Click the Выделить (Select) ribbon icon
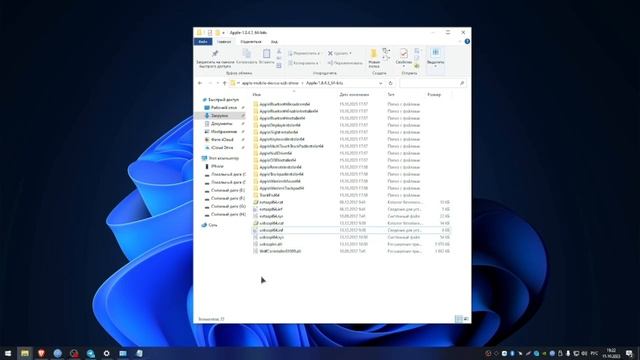Screen dimensions: 640x360 [436, 53]
